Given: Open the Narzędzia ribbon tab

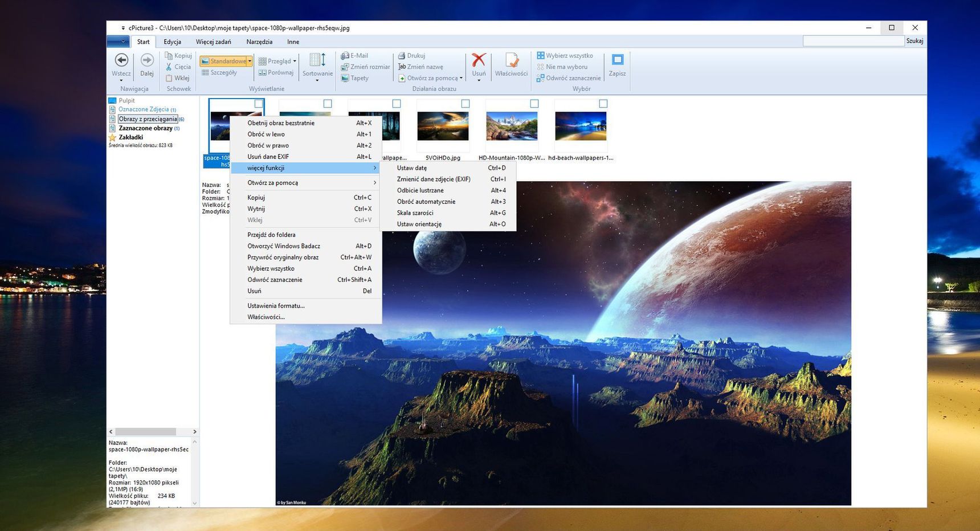Looking at the screenshot, I should coord(259,42).
